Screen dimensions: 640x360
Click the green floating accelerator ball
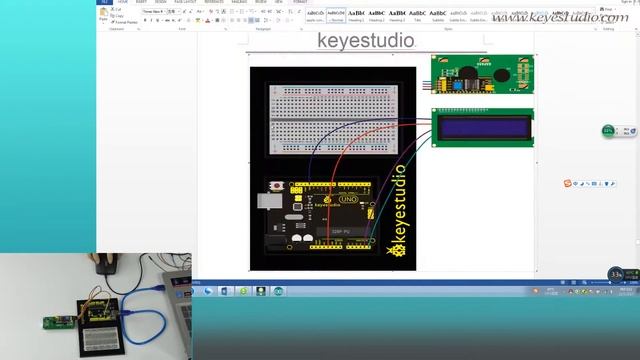pos(608,131)
